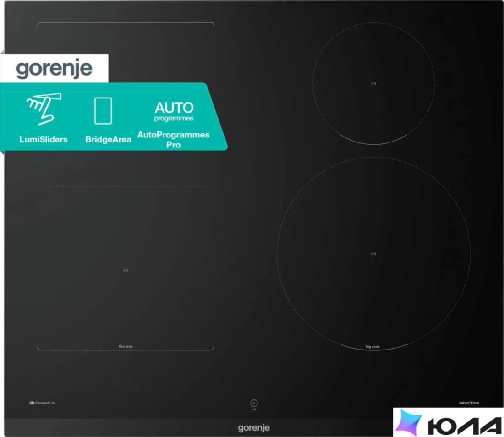Click the 'AutoProgrammes Pro' caption

(x=173, y=139)
